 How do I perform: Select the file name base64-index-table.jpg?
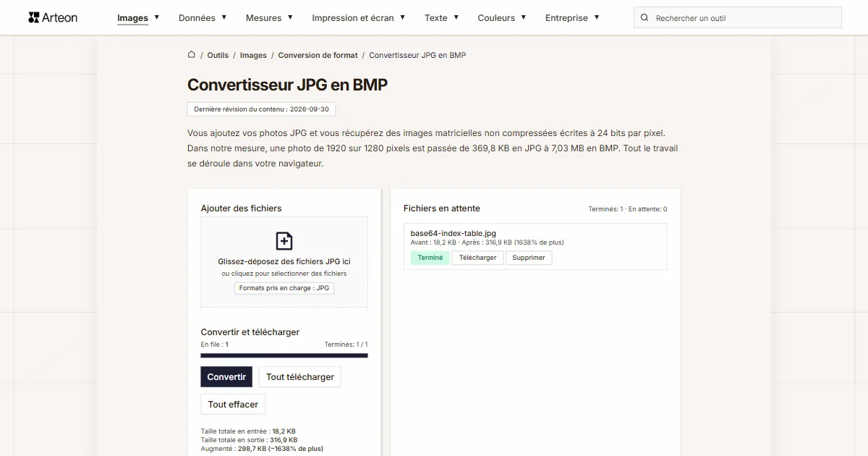tap(454, 233)
